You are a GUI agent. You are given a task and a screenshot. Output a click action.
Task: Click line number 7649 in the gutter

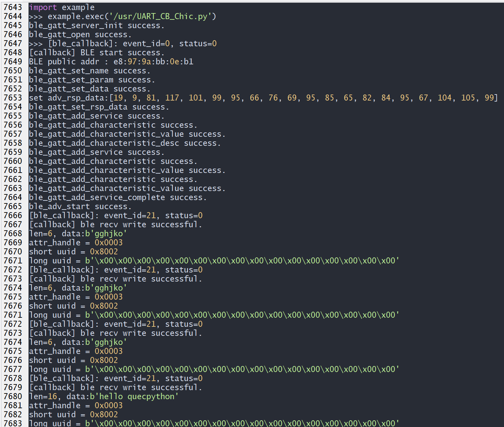point(13,62)
